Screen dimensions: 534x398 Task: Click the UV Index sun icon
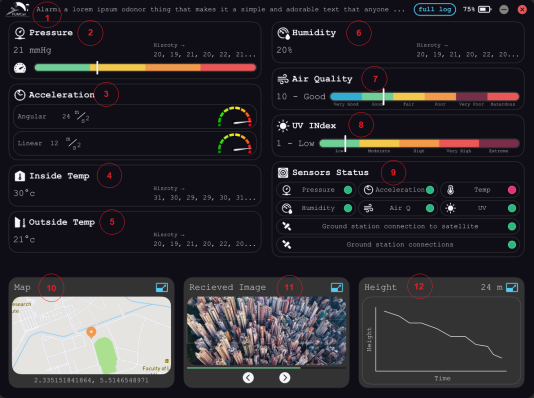coord(283,126)
